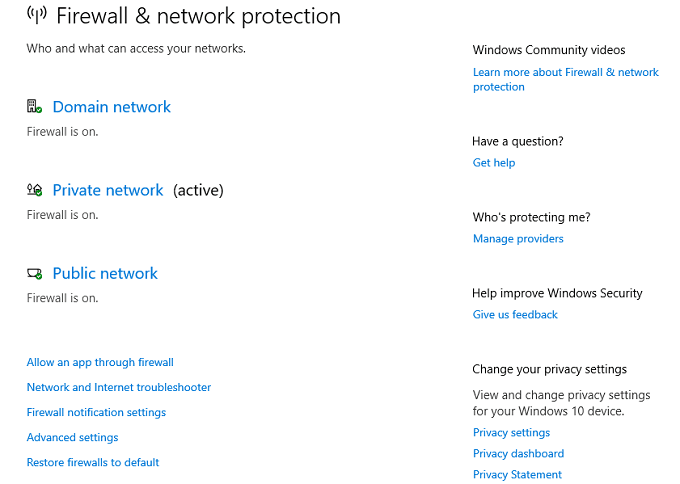The width and height of the screenshot is (680, 484).
Task: Open Public network settings
Action: pos(105,274)
